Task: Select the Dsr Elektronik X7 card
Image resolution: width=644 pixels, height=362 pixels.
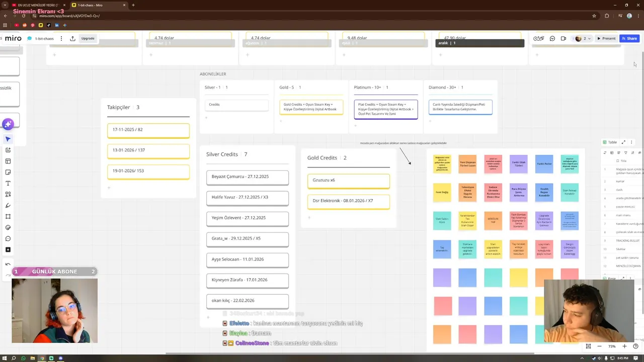Action: (x=349, y=201)
